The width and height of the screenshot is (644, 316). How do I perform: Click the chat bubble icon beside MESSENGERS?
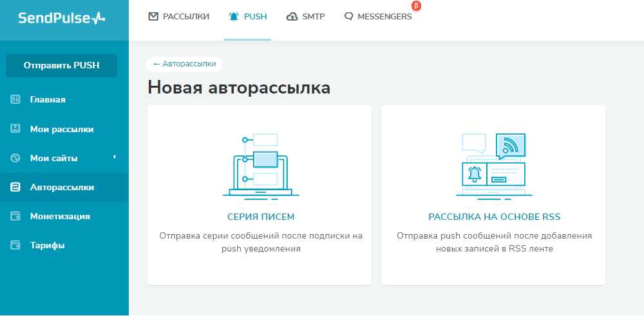click(x=348, y=17)
